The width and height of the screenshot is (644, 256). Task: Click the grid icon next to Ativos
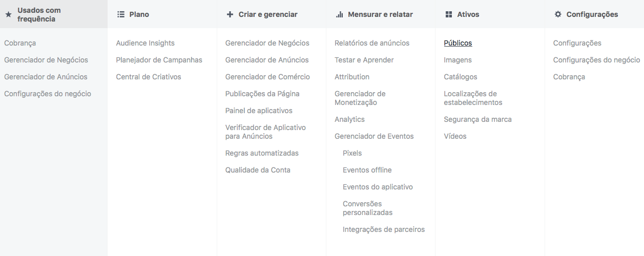(x=449, y=14)
